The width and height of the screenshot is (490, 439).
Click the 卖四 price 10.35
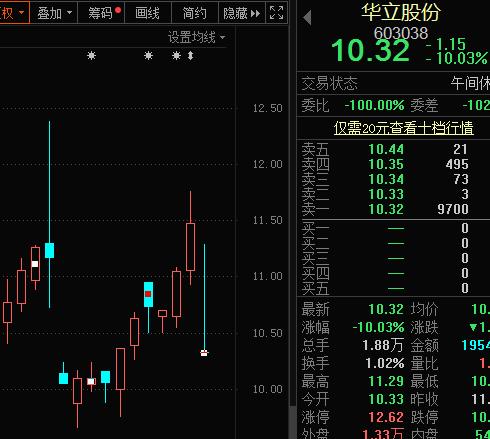coord(386,164)
